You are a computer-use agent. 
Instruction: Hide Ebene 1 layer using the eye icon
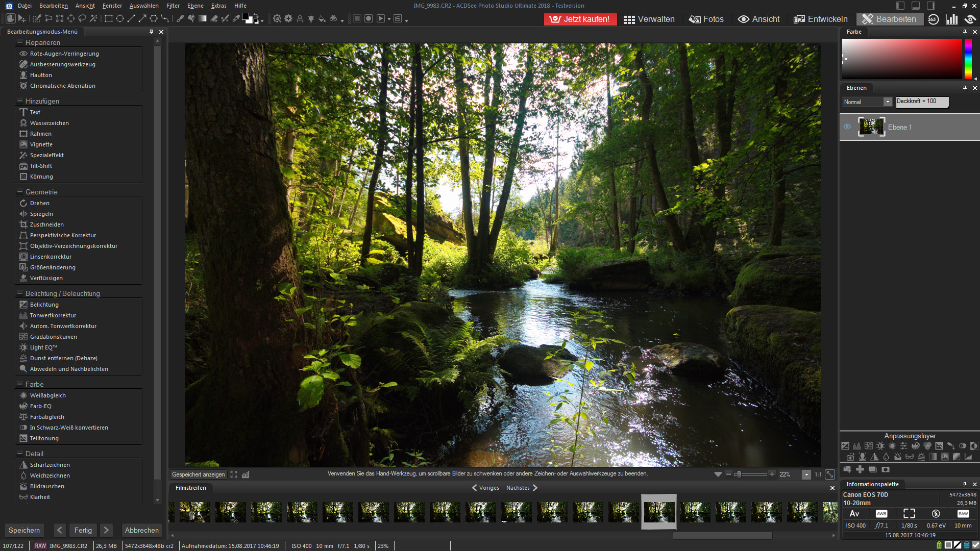(x=847, y=127)
